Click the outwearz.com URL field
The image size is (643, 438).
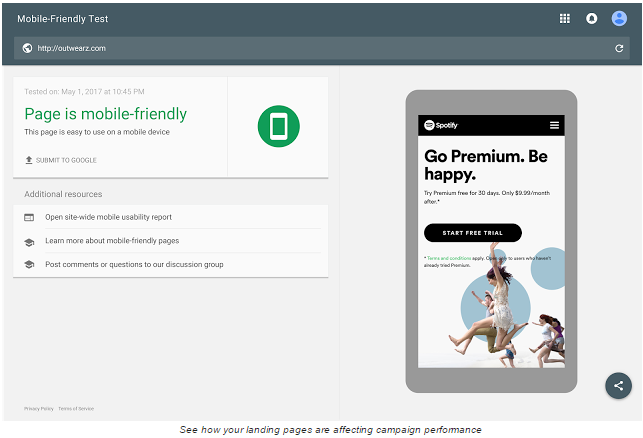pyautogui.click(x=300, y=48)
